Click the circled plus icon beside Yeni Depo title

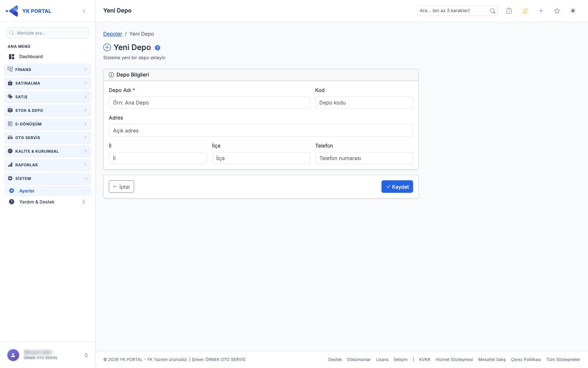click(107, 47)
